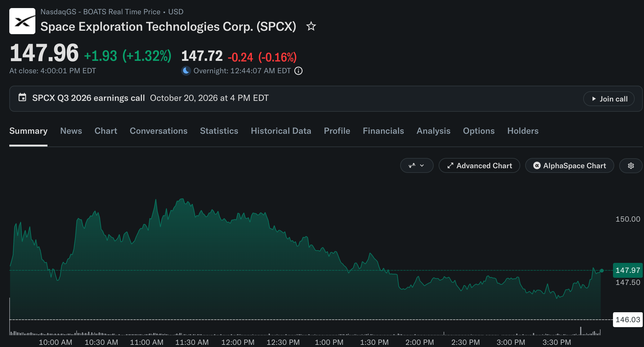
Task: Select the Summary tab
Action: [x=28, y=131]
